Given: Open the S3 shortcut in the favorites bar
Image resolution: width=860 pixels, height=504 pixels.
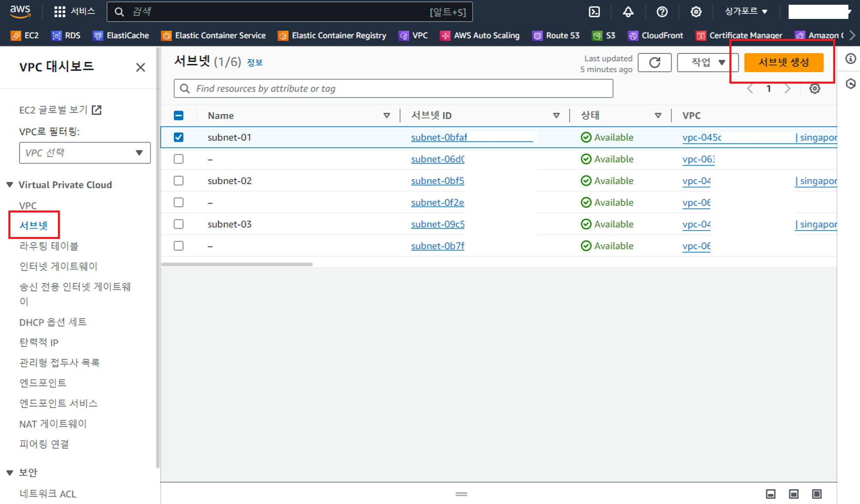Looking at the screenshot, I should point(604,35).
